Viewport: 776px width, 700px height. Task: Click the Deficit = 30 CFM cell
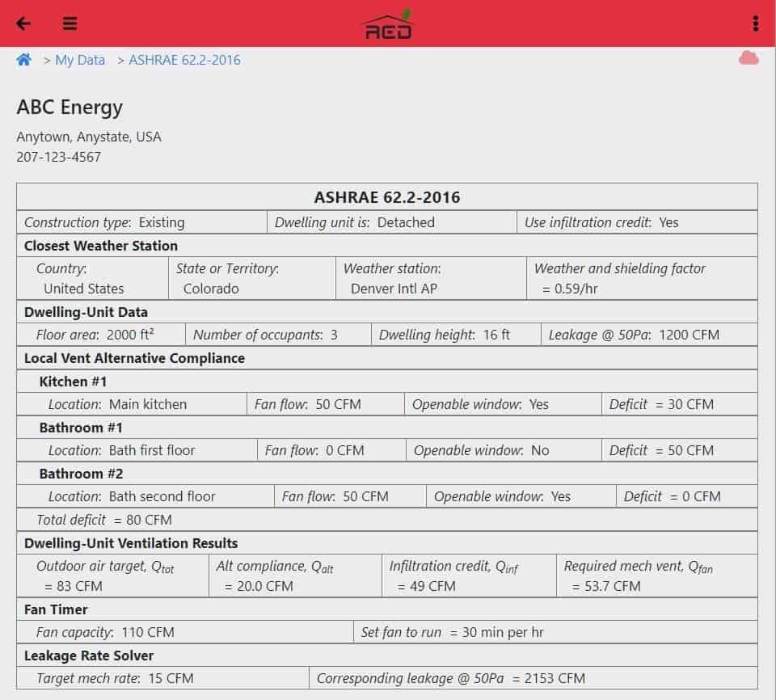[680, 404]
